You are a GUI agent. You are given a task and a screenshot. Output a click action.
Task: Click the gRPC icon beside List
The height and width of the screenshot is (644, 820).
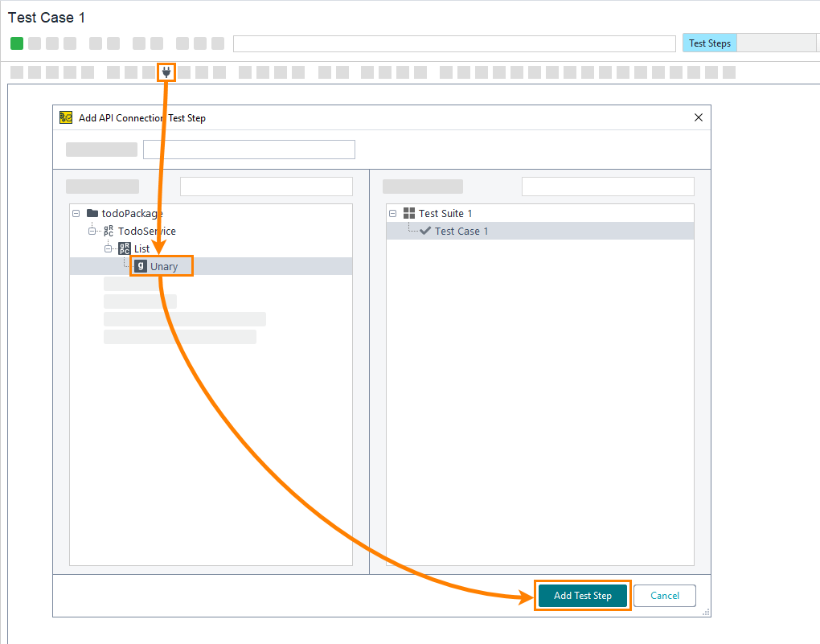click(x=125, y=249)
